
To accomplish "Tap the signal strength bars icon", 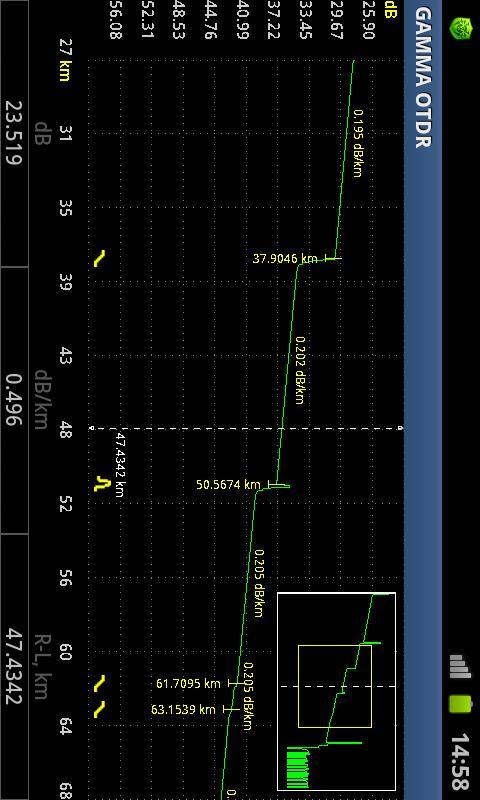I will coord(461,666).
